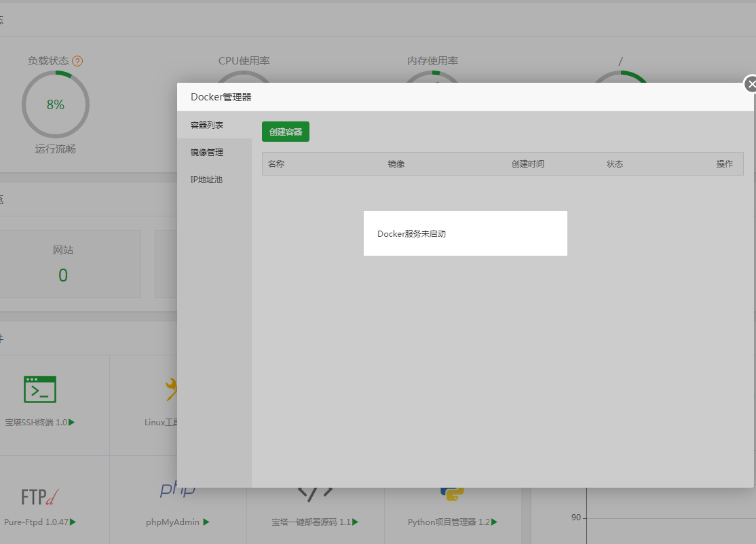
Task: Click the 网站 count 0
Action: tap(63, 275)
